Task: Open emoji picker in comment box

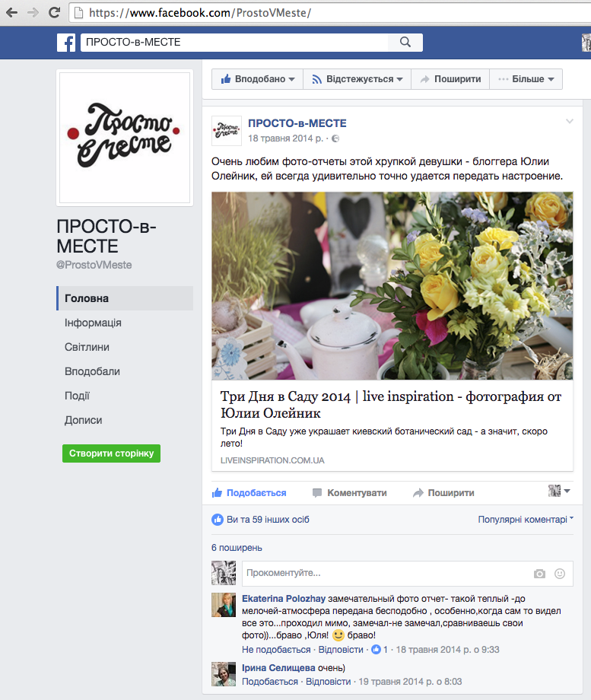Action: (560, 574)
